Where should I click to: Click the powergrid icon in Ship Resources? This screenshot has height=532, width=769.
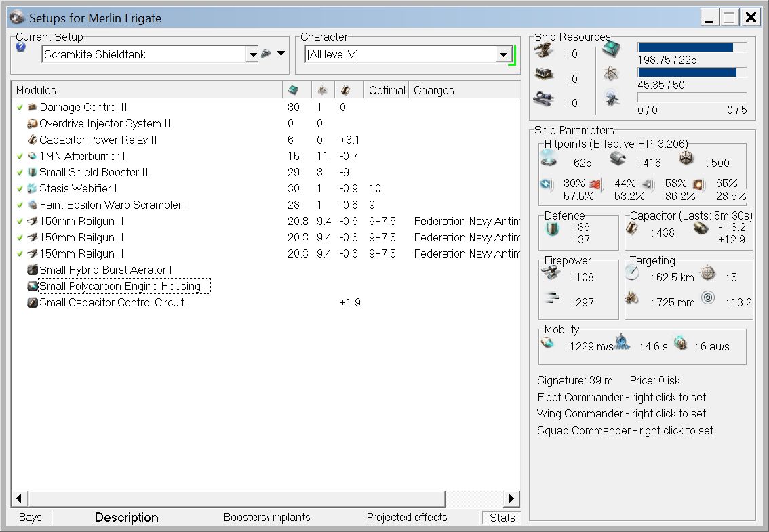(611, 74)
